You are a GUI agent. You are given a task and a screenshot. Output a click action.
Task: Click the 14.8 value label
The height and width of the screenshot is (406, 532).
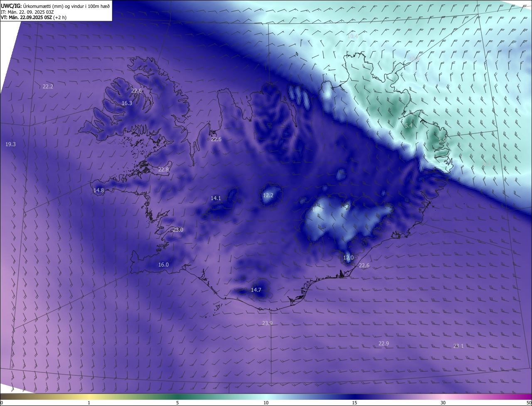99,190
